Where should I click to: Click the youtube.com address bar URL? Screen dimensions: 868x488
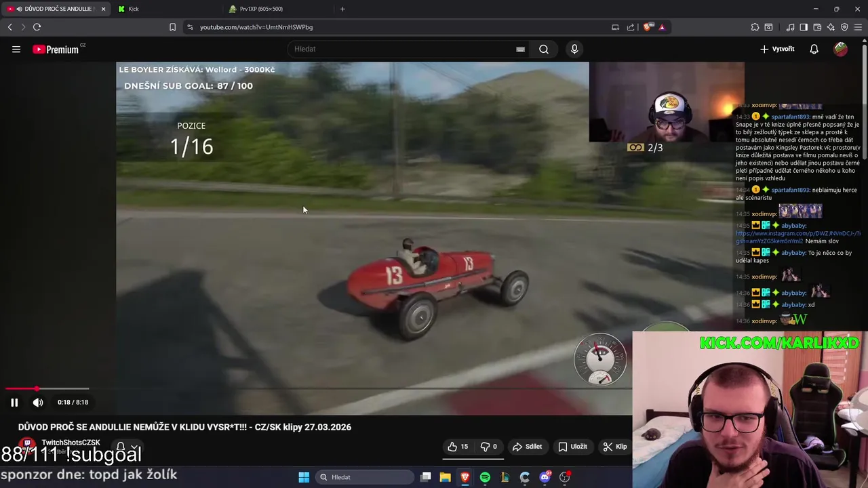(x=256, y=27)
